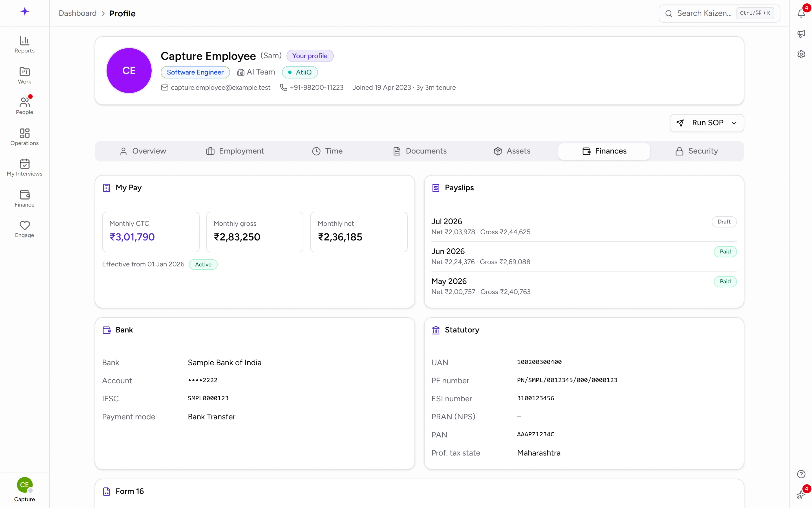Screen dimensions: 812x508
Task: Focus the Search Kaizen field
Action: tap(719, 14)
